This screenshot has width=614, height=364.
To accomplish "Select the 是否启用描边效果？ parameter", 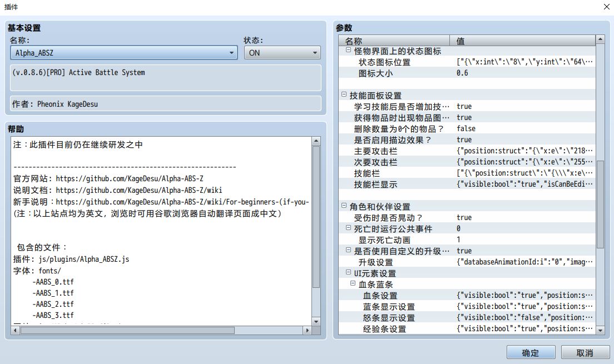I will pos(467,139).
